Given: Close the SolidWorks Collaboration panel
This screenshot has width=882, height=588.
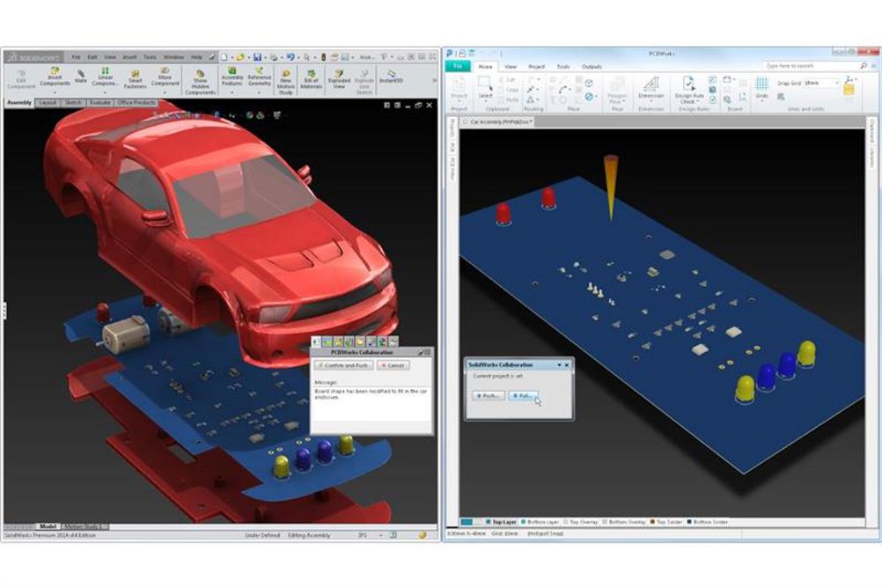Looking at the screenshot, I should pyautogui.click(x=567, y=365).
